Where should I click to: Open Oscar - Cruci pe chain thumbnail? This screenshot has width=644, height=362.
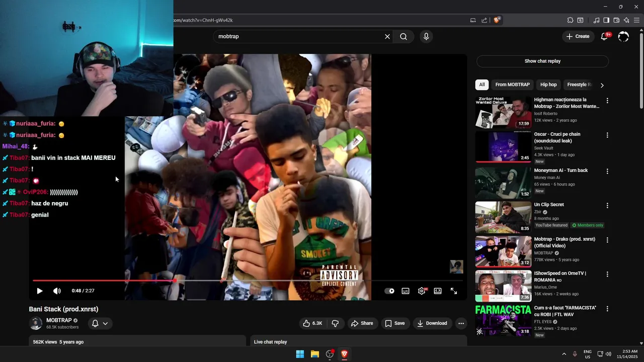[503, 147]
